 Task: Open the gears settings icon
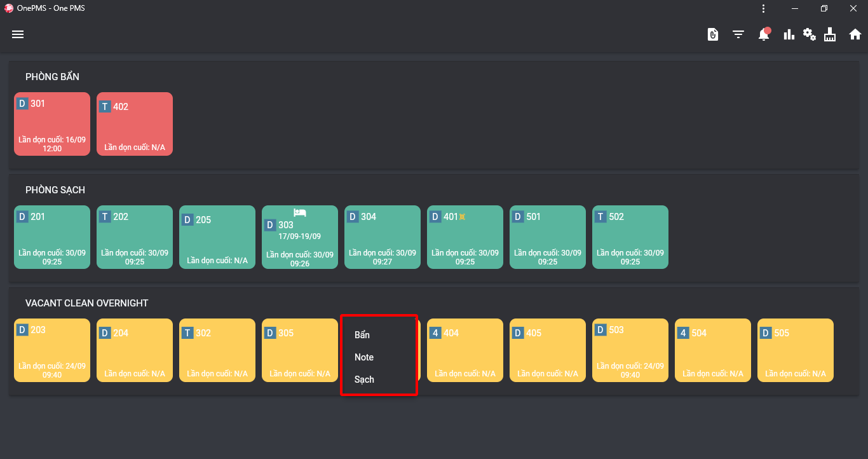coord(810,34)
